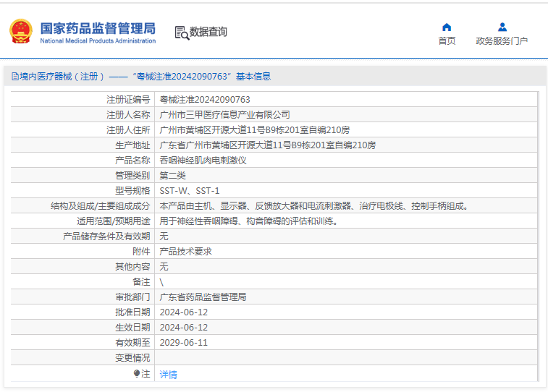
Task: Click the 管理类别 row label
Action: point(132,176)
